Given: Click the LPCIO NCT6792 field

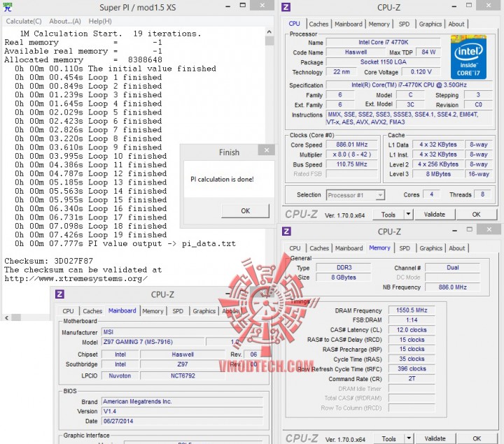Looking at the screenshot, I should pos(183,375).
